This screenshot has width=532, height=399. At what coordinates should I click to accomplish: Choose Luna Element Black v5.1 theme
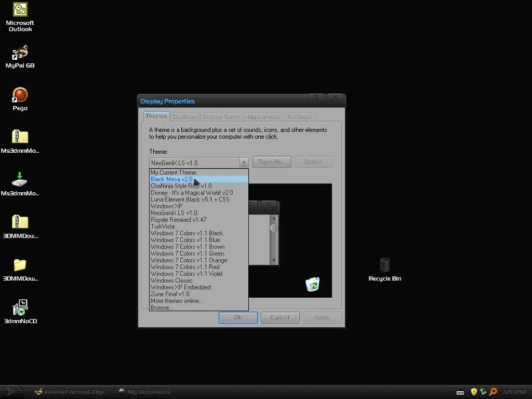point(199,199)
